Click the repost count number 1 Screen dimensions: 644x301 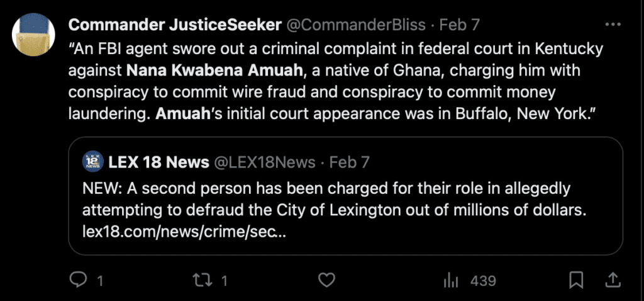coord(226,280)
